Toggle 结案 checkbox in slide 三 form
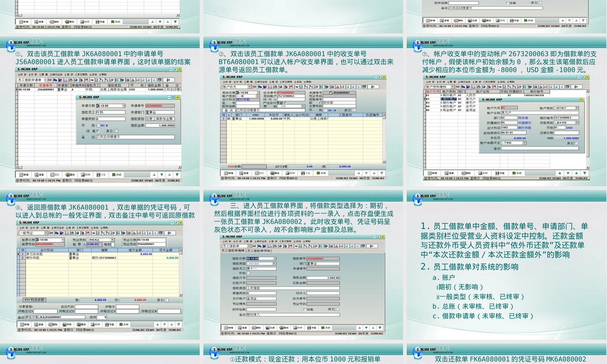The width and height of the screenshot is (607, 364). 305,309
